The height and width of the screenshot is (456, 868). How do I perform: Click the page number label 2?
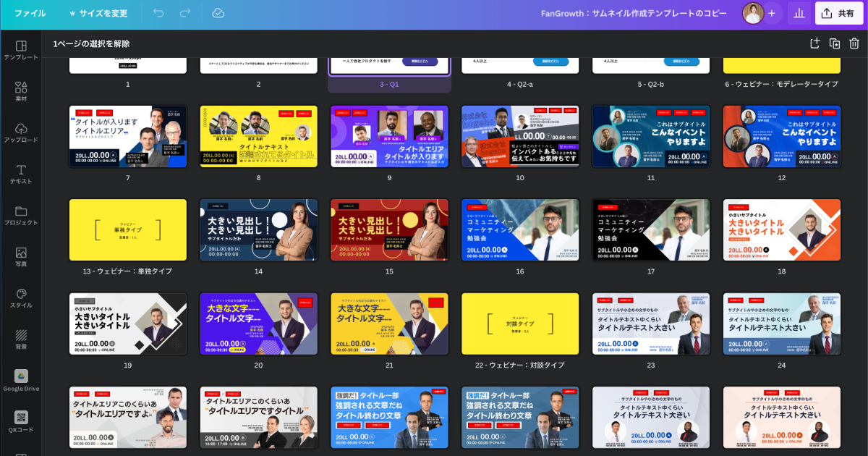point(258,84)
